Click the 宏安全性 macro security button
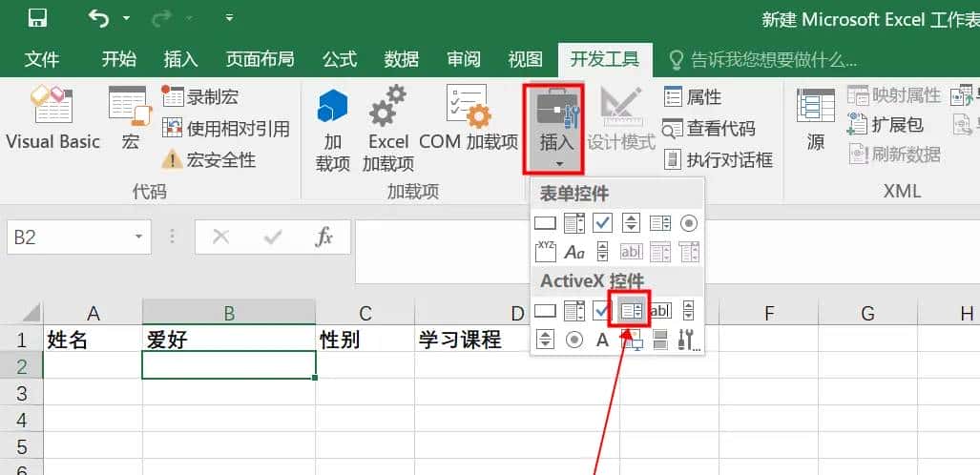 209,160
